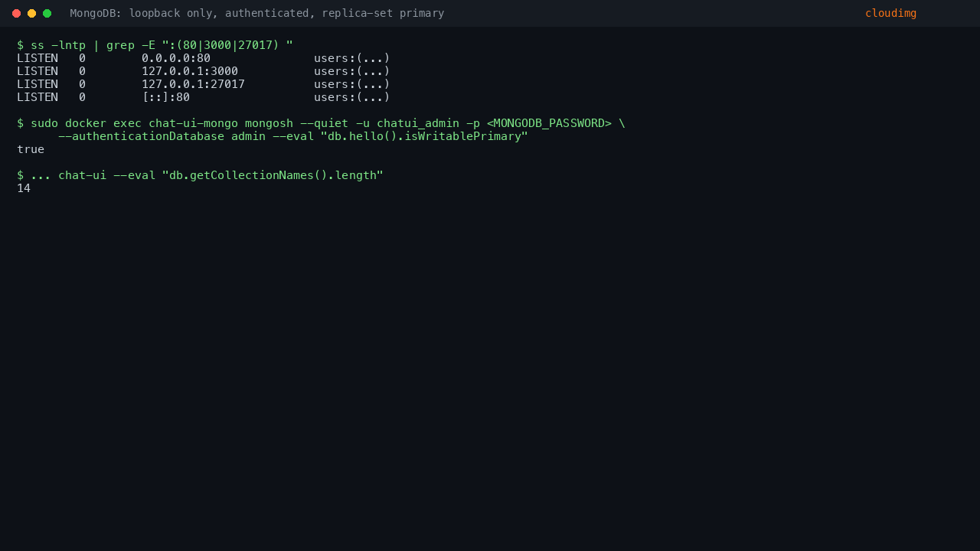Viewport: 980px width, 551px height.
Task: Click the 'db.getCollectionNames().length' command
Action: pos(200,175)
